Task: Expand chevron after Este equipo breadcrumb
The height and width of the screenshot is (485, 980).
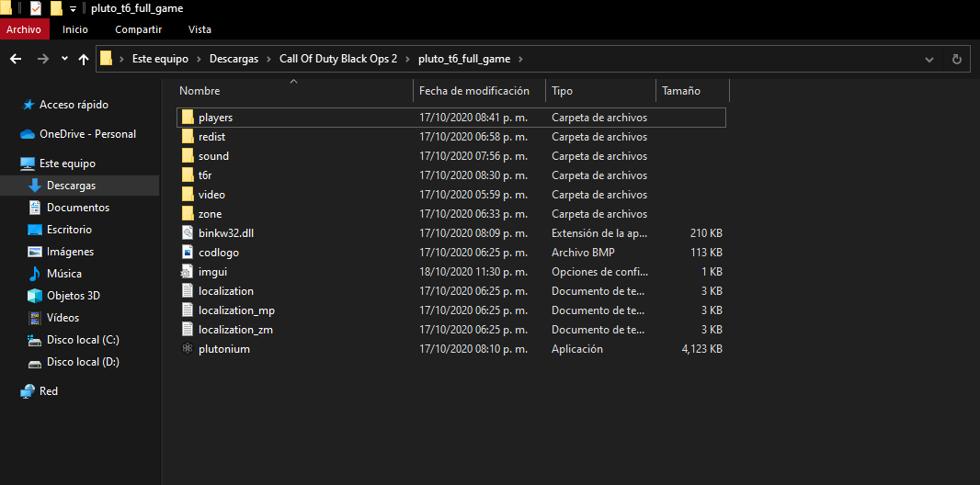Action: [199, 60]
